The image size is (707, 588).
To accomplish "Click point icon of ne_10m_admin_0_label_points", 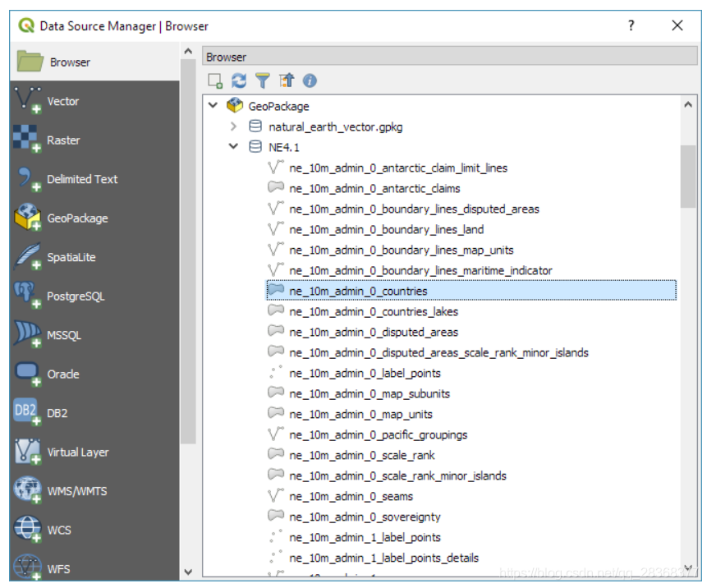I will click(x=276, y=373).
